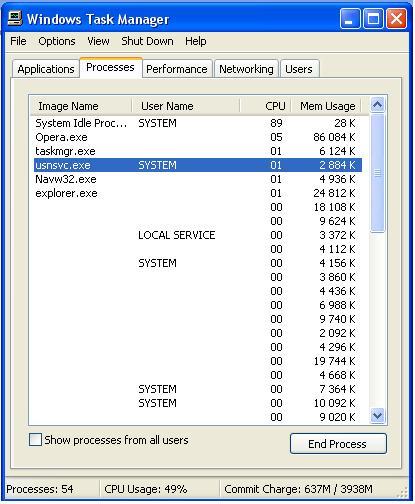Click the scrollbar up arrow
The height and width of the screenshot is (504, 415).
pyautogui.click(x=377, y=105)
